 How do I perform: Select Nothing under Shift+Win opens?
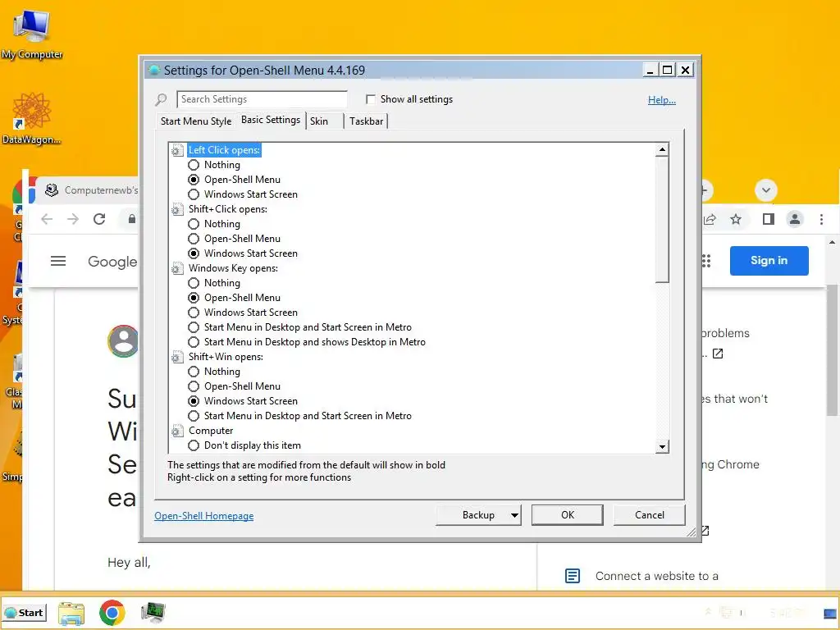pos(194,372)
